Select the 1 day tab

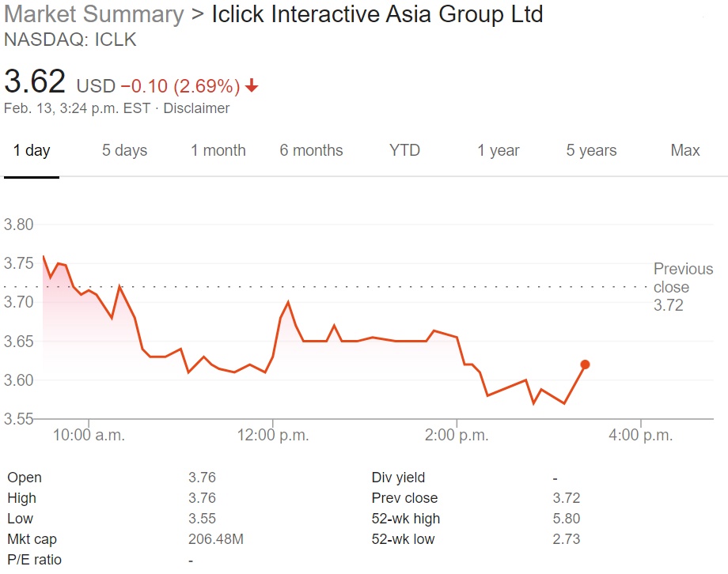click(32, 151)
